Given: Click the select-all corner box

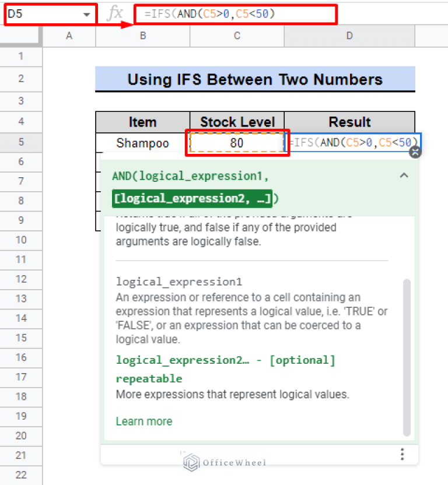Looking at the screenshot, I should [21, 36].
